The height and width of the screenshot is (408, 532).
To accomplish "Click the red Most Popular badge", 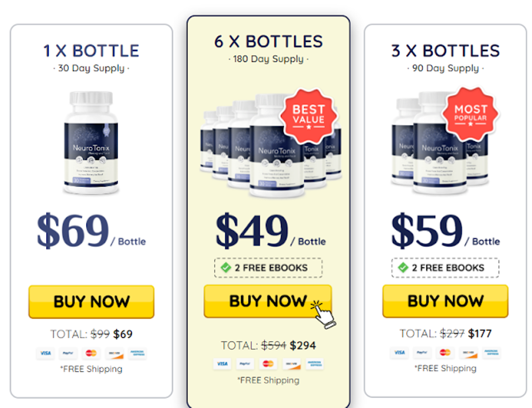I will [x=470, y=114].
